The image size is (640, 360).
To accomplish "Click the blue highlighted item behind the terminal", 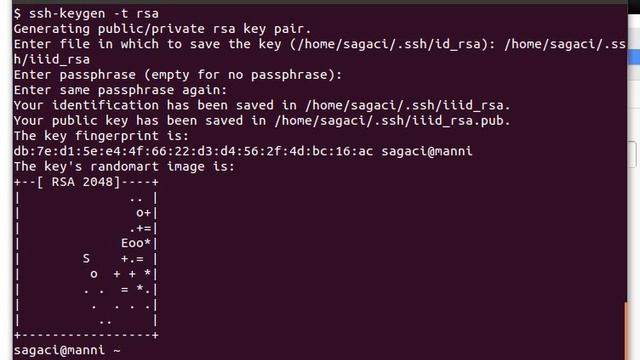I will pyautogui.click(x=633, y=57).
